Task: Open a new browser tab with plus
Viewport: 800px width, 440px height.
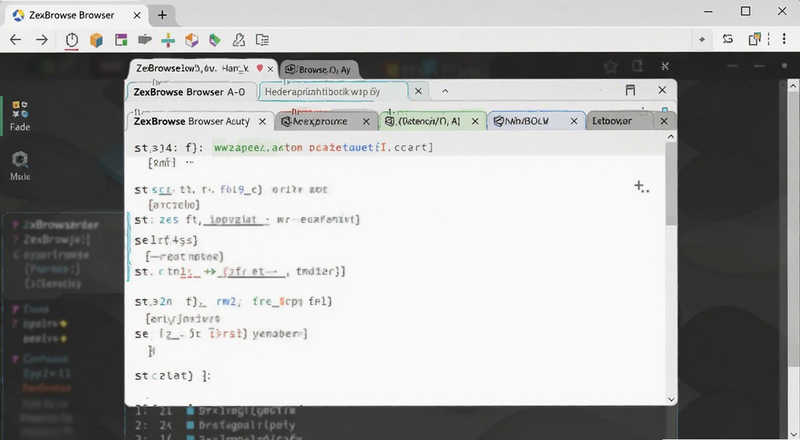Action: coord(162,15)
